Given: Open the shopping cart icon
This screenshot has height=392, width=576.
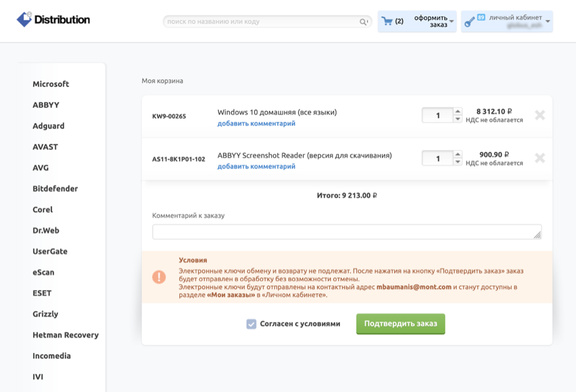Looking at the screenshot, I should coord(387,21).
